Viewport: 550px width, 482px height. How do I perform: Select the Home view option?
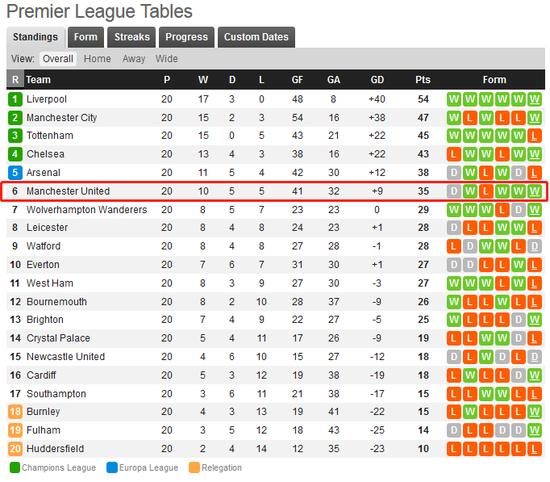97,59
